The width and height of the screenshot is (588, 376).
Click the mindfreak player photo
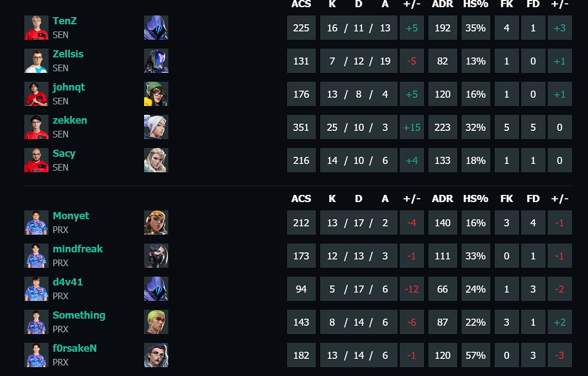click(36, 256)
